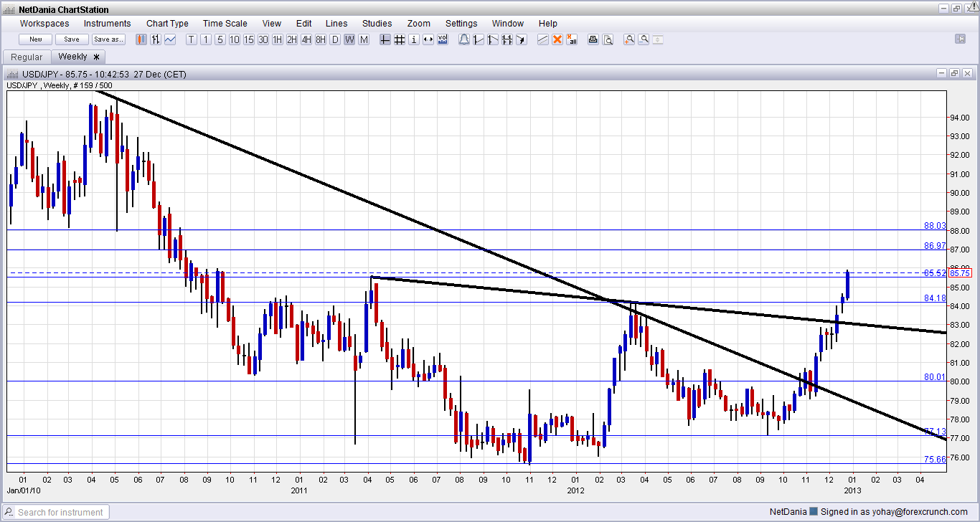Screen dimensions: 980x522
Task: Switch to candlestick chart type
Action: coord(141,39)
